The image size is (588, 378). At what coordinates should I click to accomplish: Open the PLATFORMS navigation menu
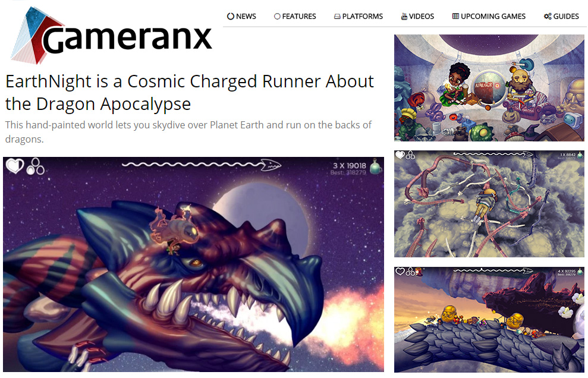click(358, 16)
